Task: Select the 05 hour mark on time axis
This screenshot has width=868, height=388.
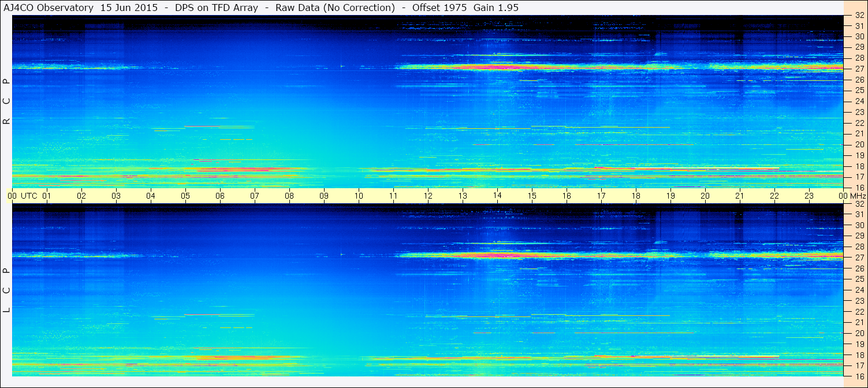Action: [185, 196]
